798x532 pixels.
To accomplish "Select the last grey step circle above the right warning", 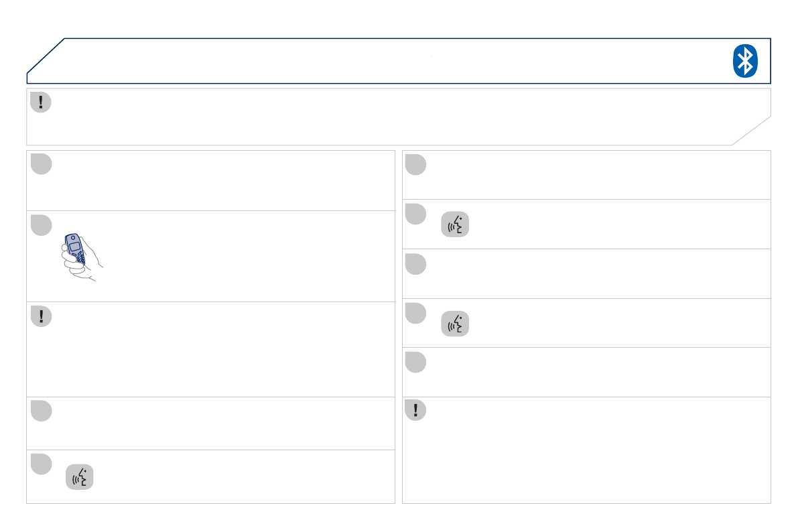I will coord(415,362).
